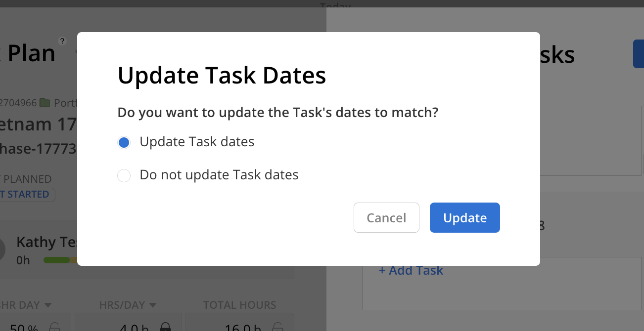
Task: Click the closed lock icon beside 4.0 h
Action: coord(165,327)
